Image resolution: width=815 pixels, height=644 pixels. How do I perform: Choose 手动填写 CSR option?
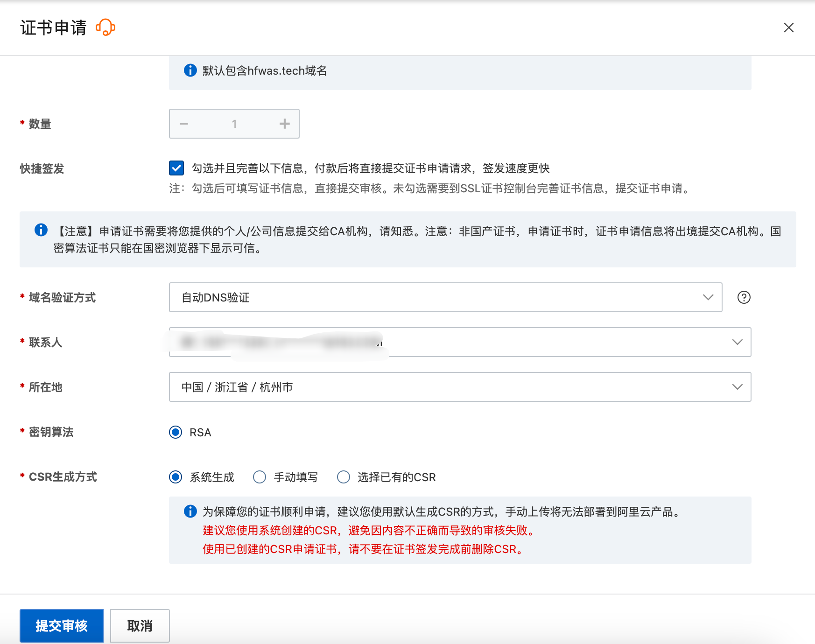[260, 477]
